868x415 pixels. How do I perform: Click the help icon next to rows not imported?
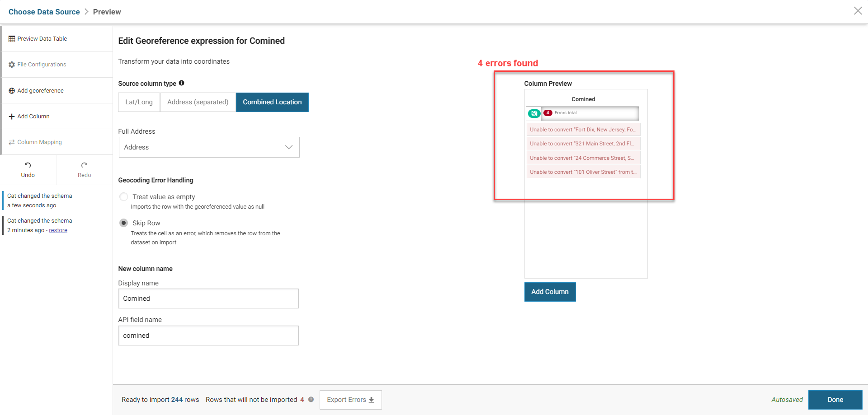311,400
